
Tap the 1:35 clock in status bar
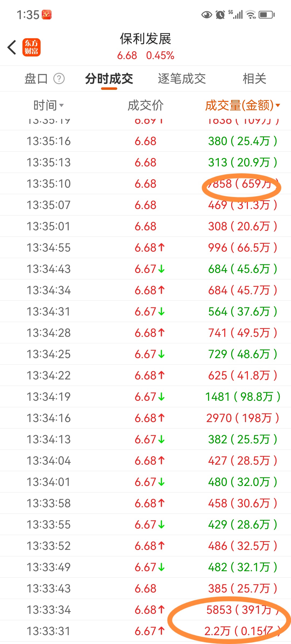(x=28, y=15)
